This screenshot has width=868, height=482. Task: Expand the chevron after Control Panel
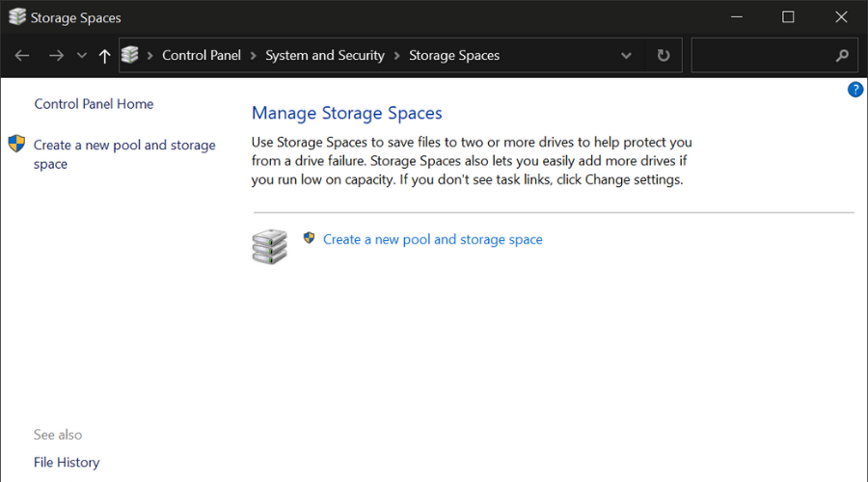click(253, 56)
